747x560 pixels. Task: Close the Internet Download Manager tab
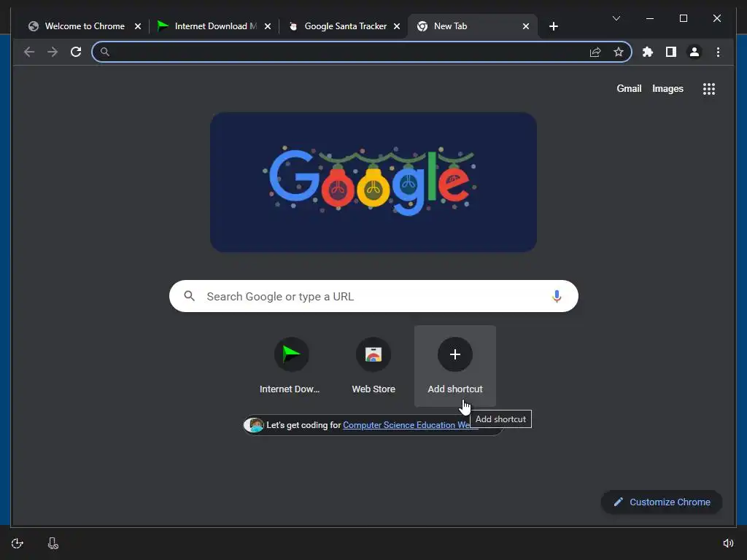pyautogui.click(x=268, y=26)
